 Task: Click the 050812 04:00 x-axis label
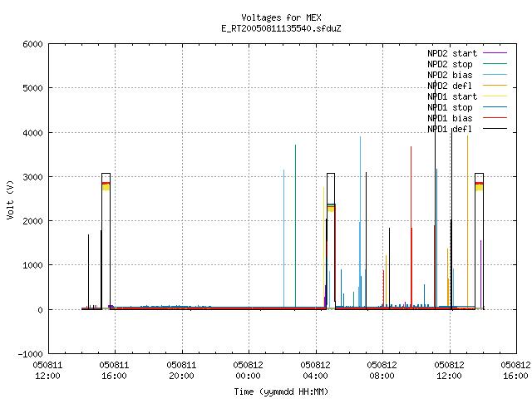(x=315, y=371)
